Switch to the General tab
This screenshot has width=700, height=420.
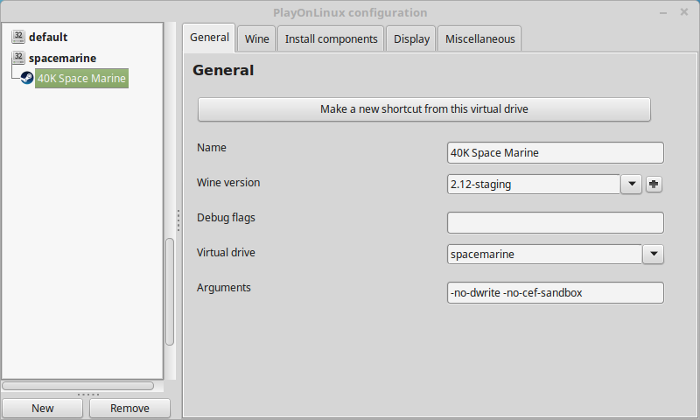(209, 37)
